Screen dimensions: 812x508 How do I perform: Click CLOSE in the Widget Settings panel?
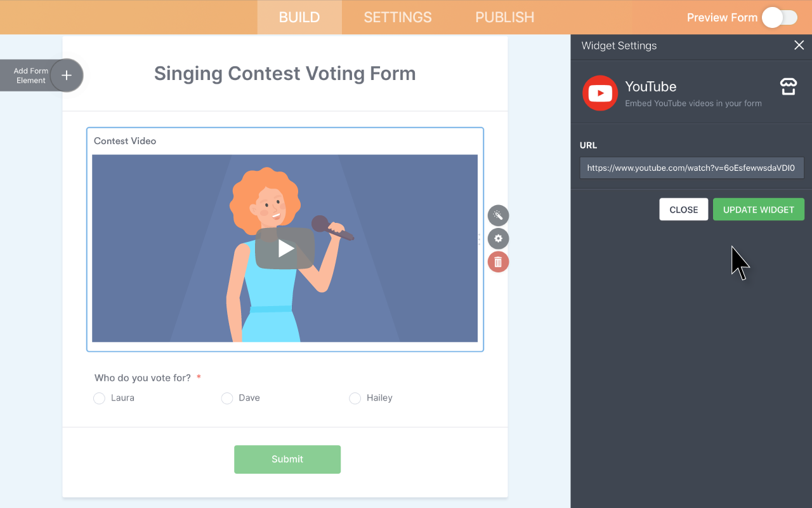683,209
